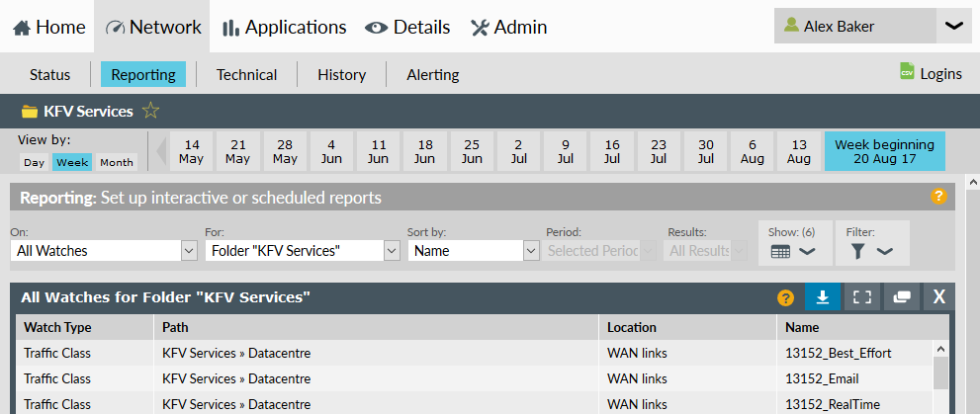This screenshot has width=980, height=414.
Task: Select the week of 21 May
Action: (238, 151)
